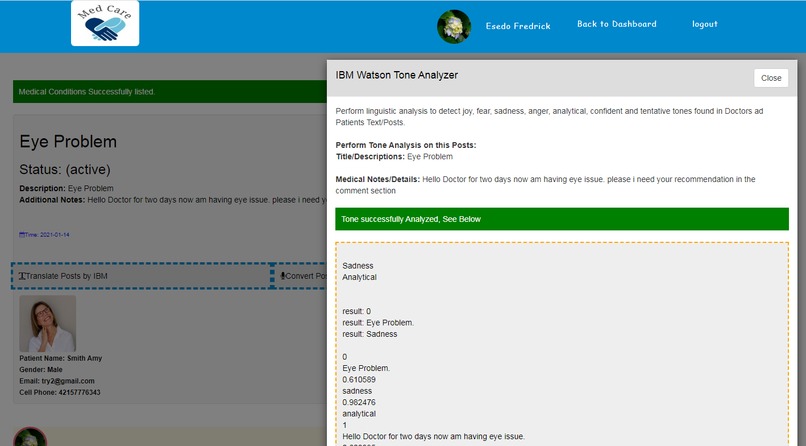This screenshot has height=446, width=806.
Task: Open Esedo Fredrick's profile avatar
Action: [x=454, y=27]
